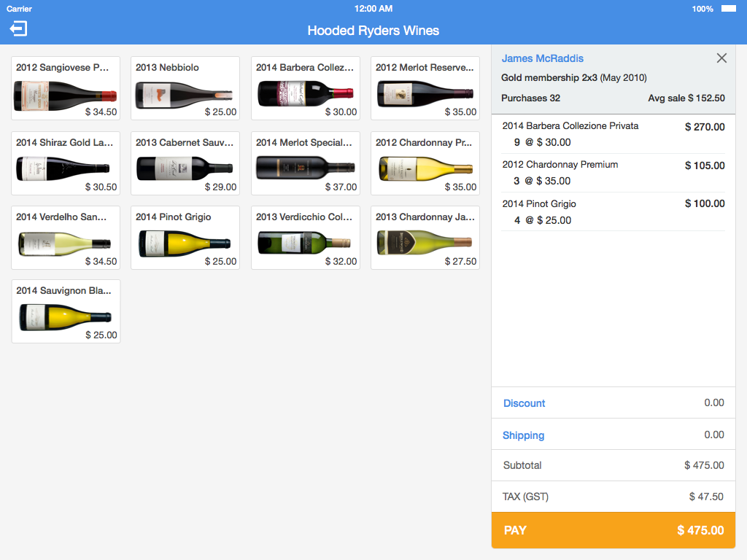Image resolution: width=747 pixels, height=560 pixels.
Task: Add the 2013 Chardonnay for $27.50
Action: (x=425, y=238)
